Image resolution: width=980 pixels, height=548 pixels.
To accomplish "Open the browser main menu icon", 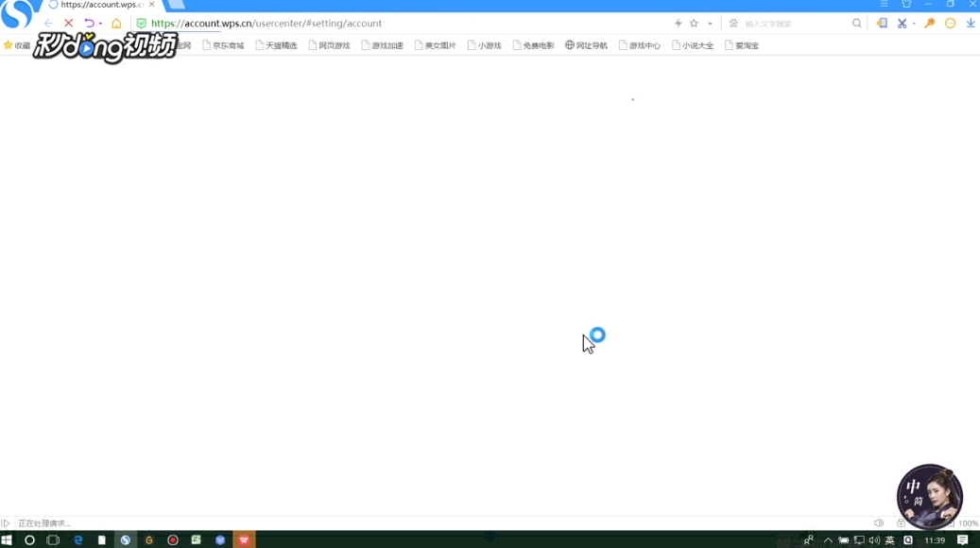I will tap(884, 4).
